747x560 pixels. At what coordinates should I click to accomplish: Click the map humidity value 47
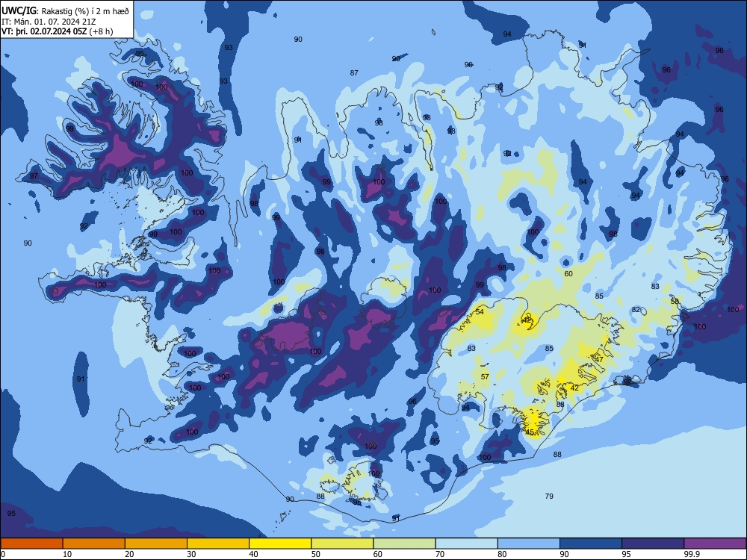(x=599, y=360)
